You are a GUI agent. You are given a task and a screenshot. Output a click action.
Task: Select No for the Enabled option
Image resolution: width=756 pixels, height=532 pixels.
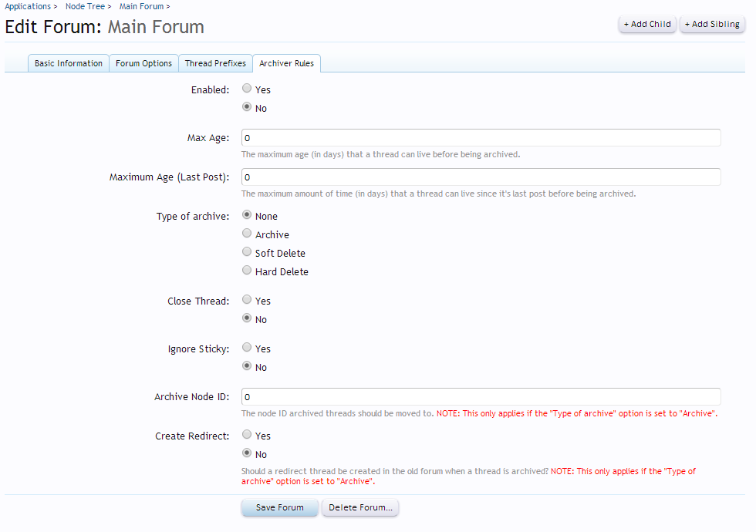tap(247, 108)
